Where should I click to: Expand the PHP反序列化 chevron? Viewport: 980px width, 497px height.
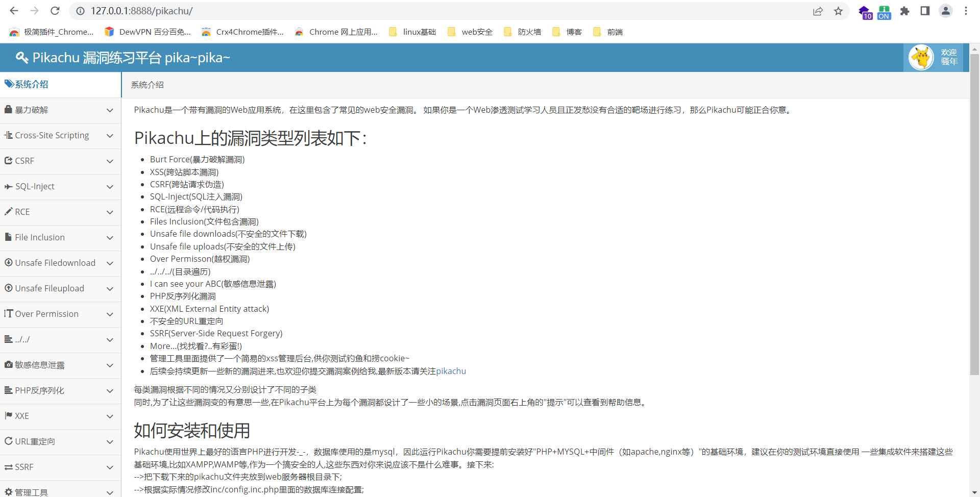pyautogui.click(x=110, y=390)
